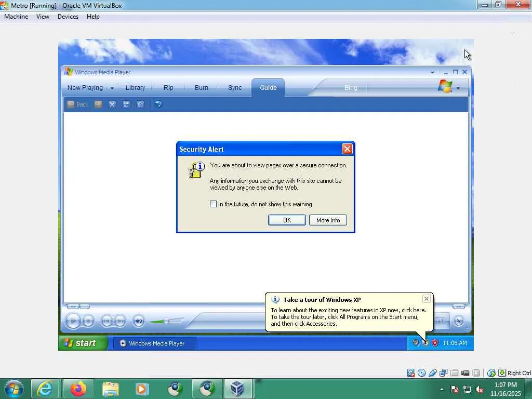Click the host clock showing 1:07 PM
Image resolution: width=532 pixels, height=399 pixels.
(x=506, y=389)
